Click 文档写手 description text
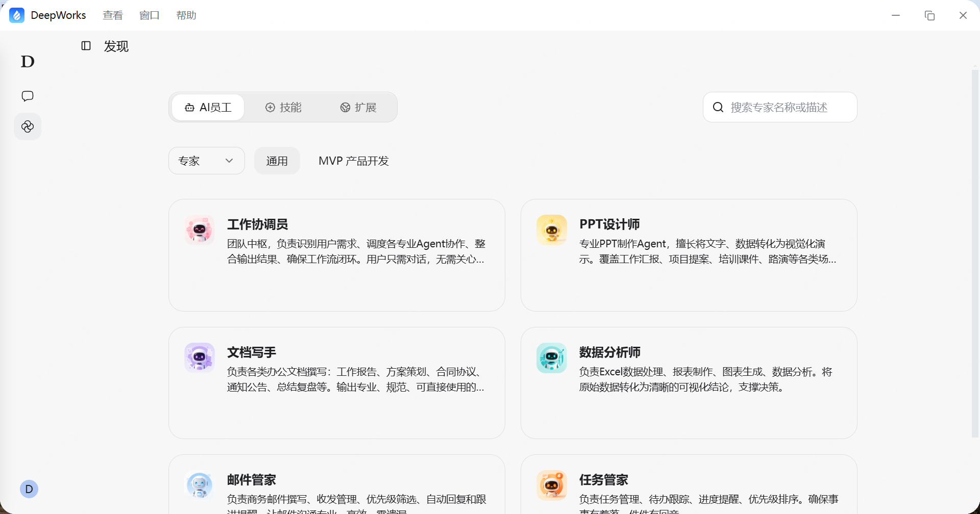The height and width of the screenshot is (514, 980). point(356,379)
